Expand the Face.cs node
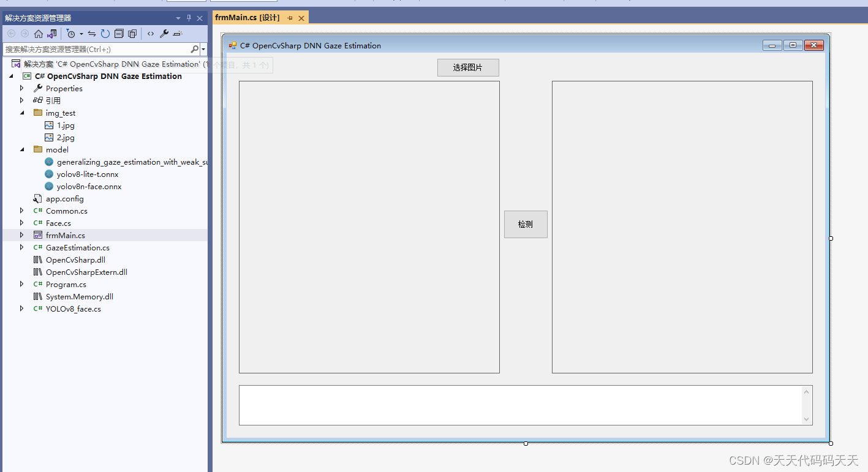 [x=22, y=223]
